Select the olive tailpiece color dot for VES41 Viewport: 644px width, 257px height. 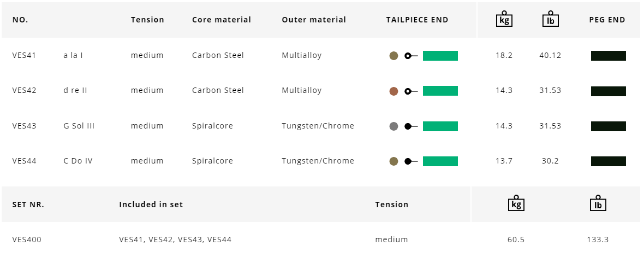point(393,56)
